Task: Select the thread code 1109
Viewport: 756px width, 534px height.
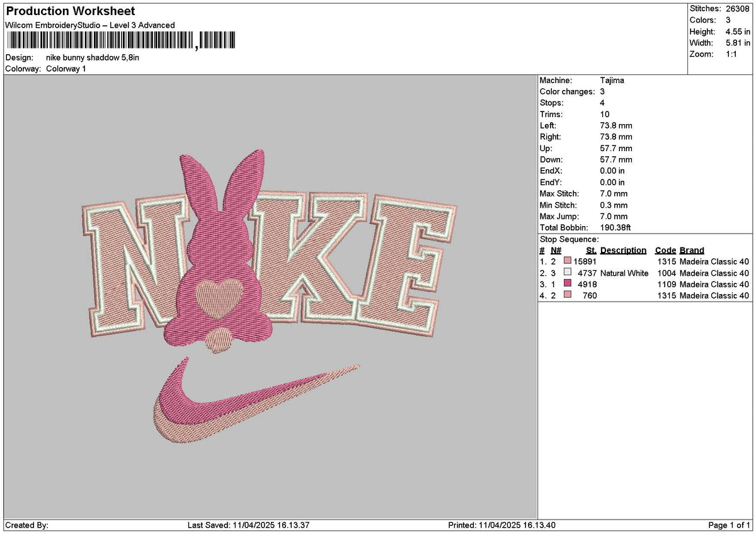Action: coord(666,285)
